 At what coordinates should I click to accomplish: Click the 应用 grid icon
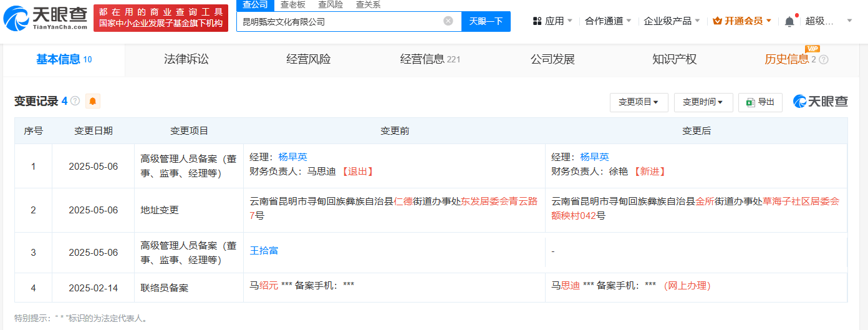click(538, 21)
